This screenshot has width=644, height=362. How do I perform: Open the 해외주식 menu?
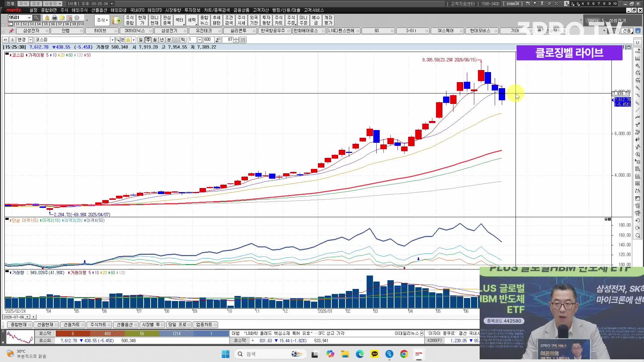[x=79, y=10]
